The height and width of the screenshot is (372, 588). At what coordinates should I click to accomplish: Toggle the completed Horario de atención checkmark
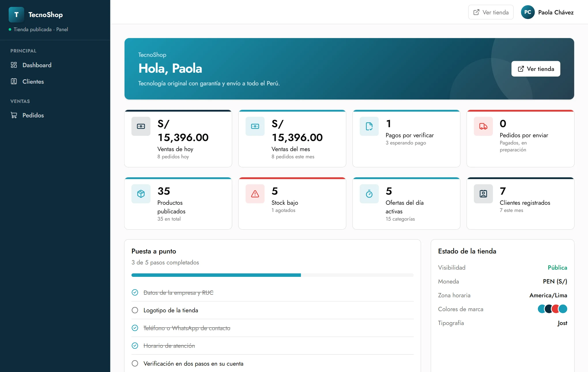tap(135, 345)
